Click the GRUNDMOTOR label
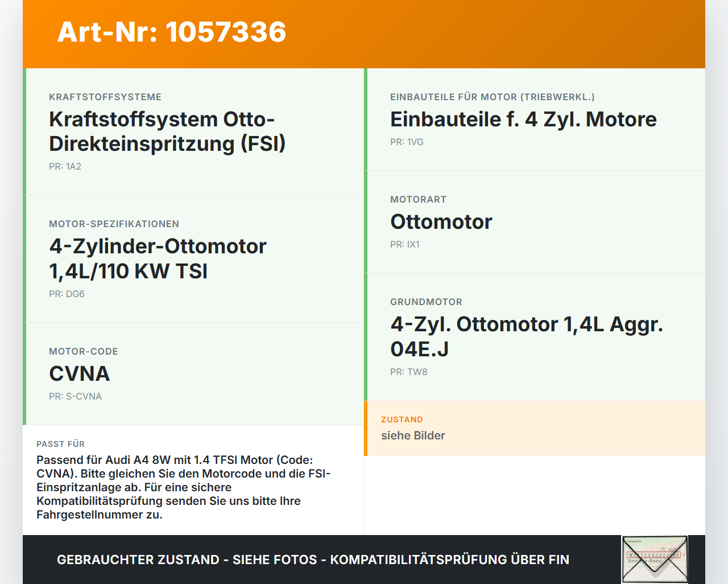Image resolution: width=728 pixels, height=584 pixels. click(x=426, y=302)
